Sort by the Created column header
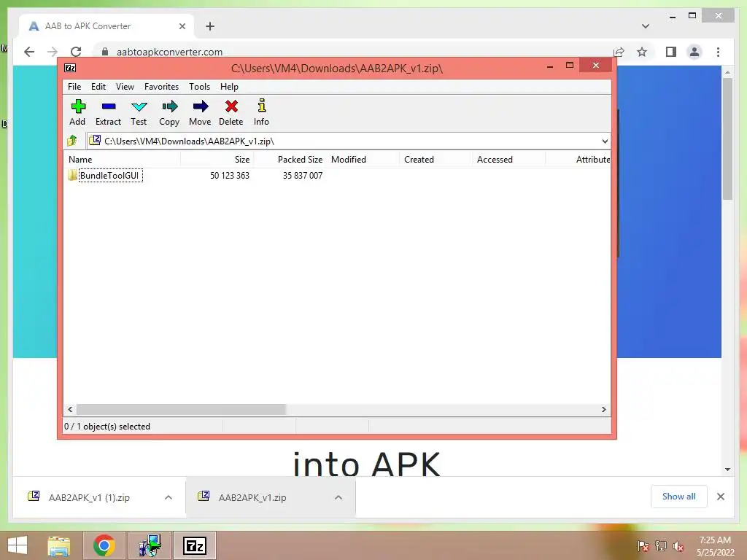The image size is (747, 560). tap(436, 160)
